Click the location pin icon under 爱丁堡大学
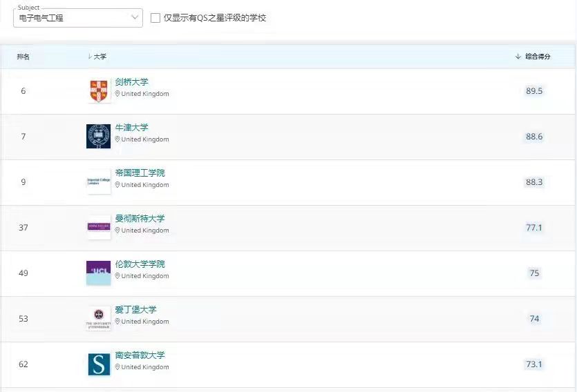The image size is (577, 392). click(x=117, y=322)
